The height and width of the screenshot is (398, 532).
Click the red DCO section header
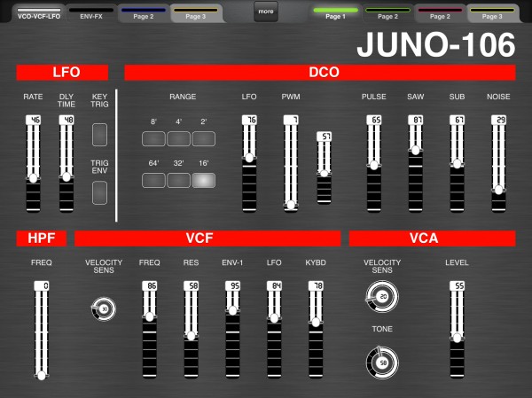click(320, 73)
